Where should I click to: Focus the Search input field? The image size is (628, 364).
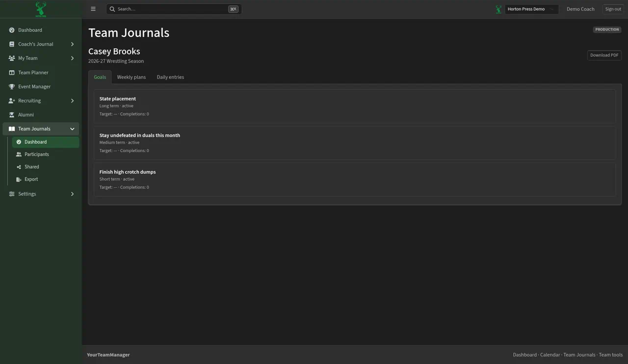point(174,9)
